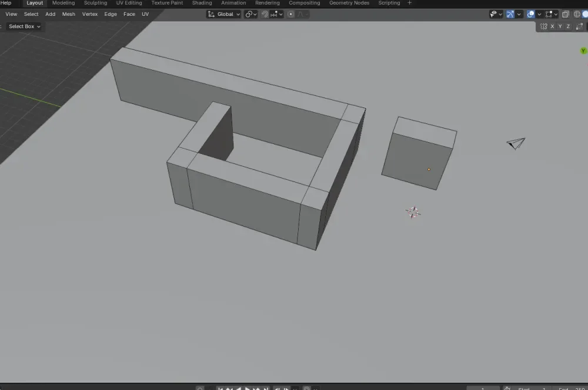The width and height of the screenshot is (588, 390).
Task: Switch to Sculpting workspace tab
Action: [95, 2]
